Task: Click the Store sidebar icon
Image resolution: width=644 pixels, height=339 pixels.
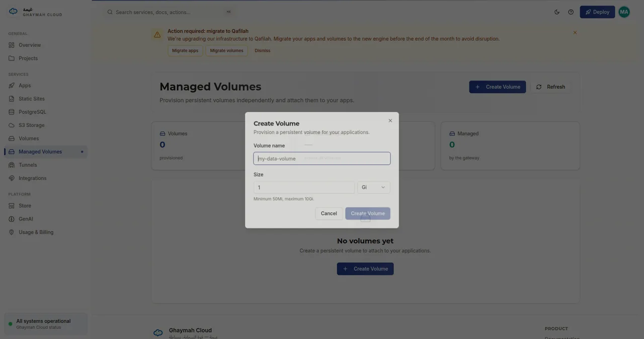Action: 12,206
